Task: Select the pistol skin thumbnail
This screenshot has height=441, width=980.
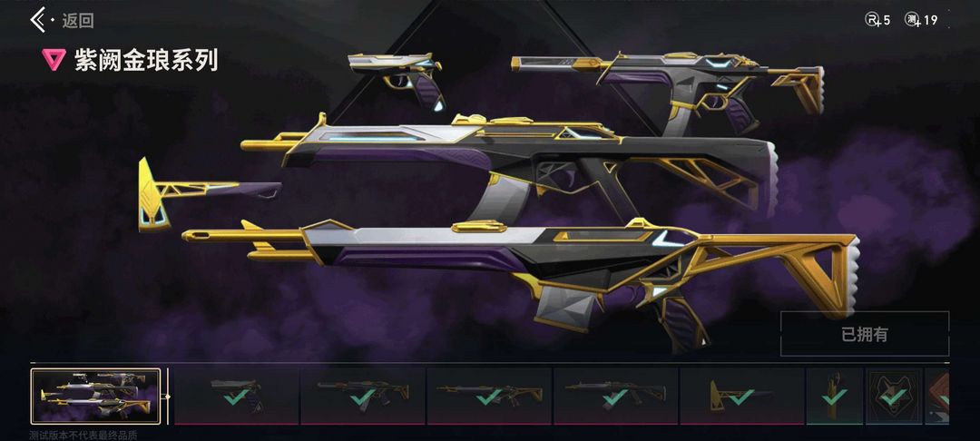Action: [x=237, y=396]
